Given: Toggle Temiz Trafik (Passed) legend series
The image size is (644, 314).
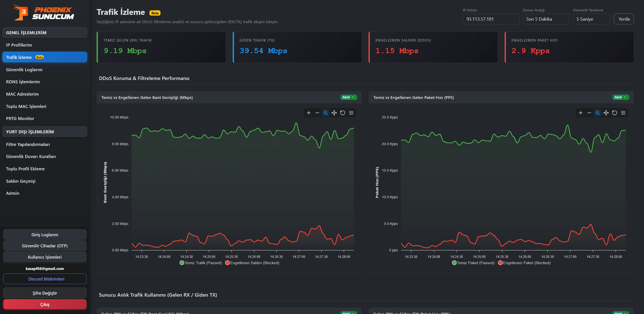Looking at the screenshot, I should (x=201, y=263).
